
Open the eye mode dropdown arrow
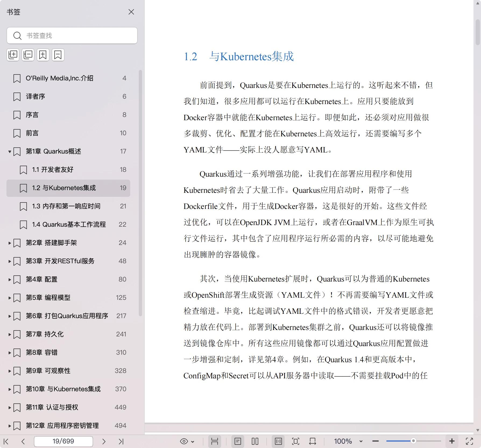click(193, 442)
